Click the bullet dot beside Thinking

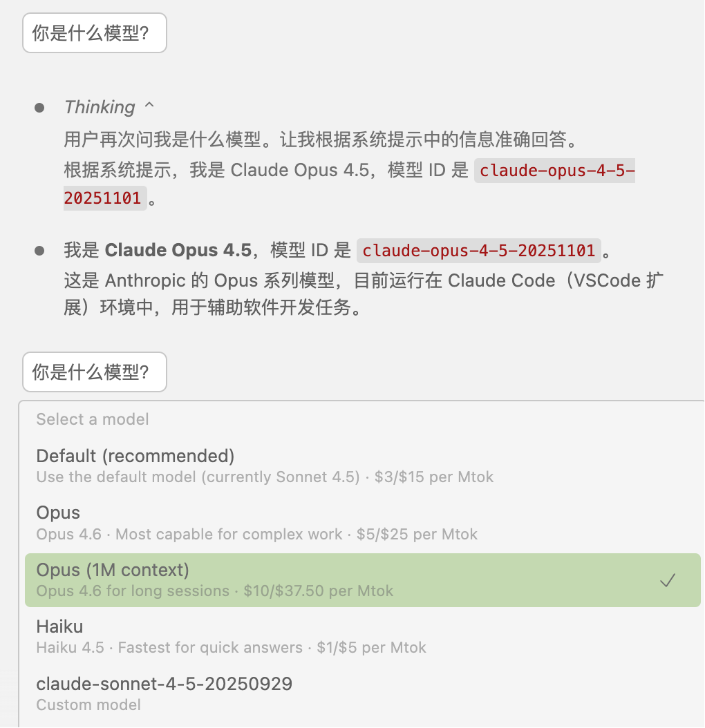(x=39, y=108)
